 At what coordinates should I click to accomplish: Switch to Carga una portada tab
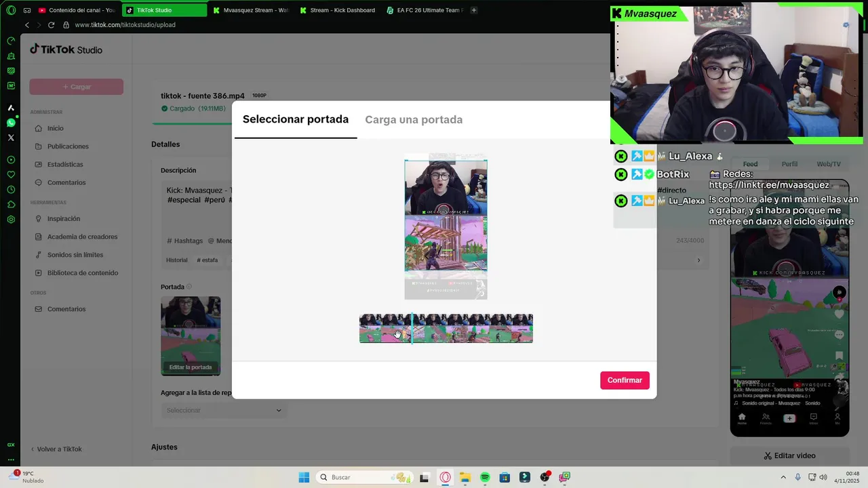point(414,119)
